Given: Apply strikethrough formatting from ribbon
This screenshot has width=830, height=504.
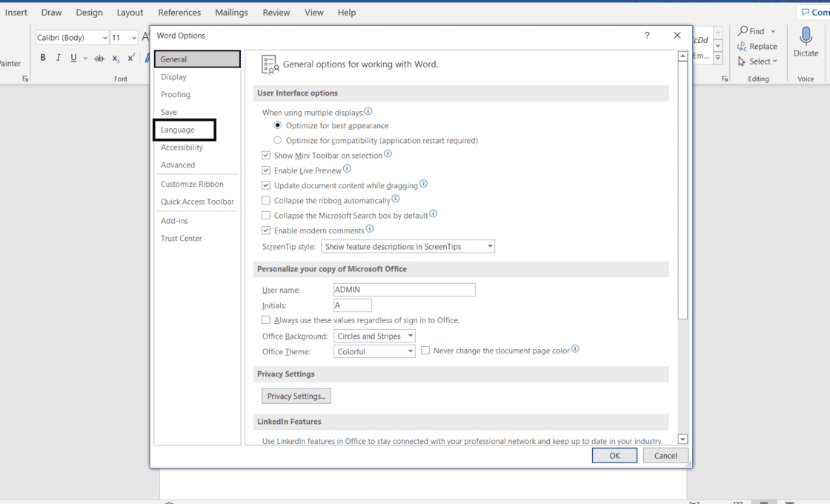Looking at the screenshot, I should tap(99, 59).
